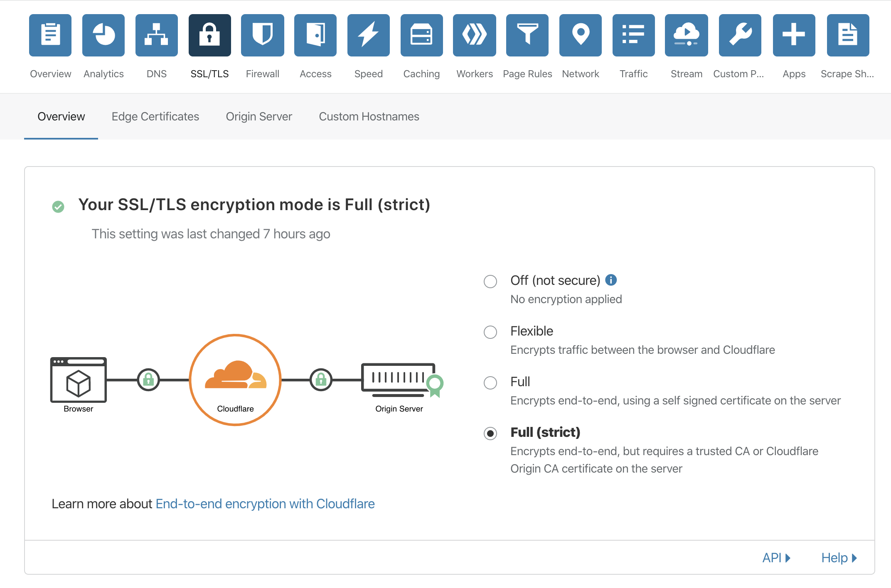Image resolution: width=891 pixels, height=588 pixels.
Task: Open the Network location pin icon
Action: tap(581, 35)
